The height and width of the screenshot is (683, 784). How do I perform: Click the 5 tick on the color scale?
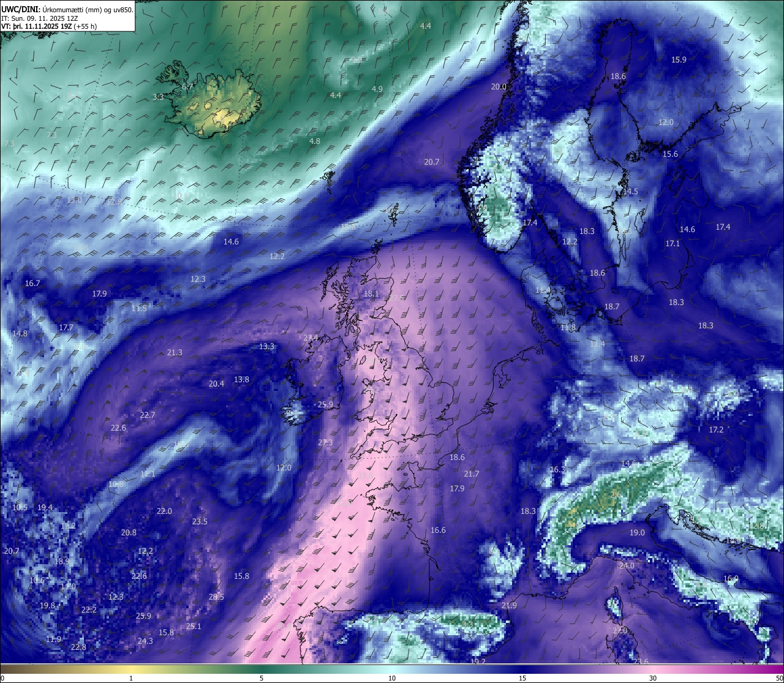click(x=262, y=678)
